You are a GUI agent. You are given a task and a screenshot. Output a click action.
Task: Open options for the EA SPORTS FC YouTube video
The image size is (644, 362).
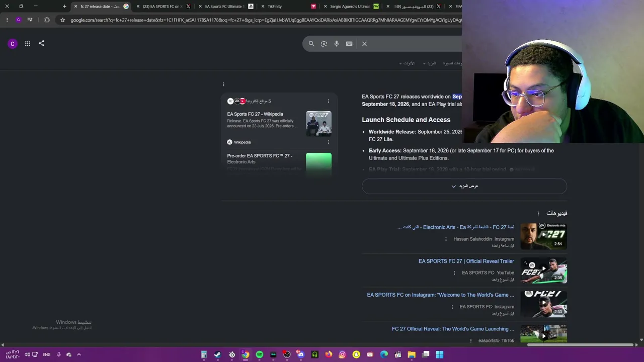click(x=454, y=273)
